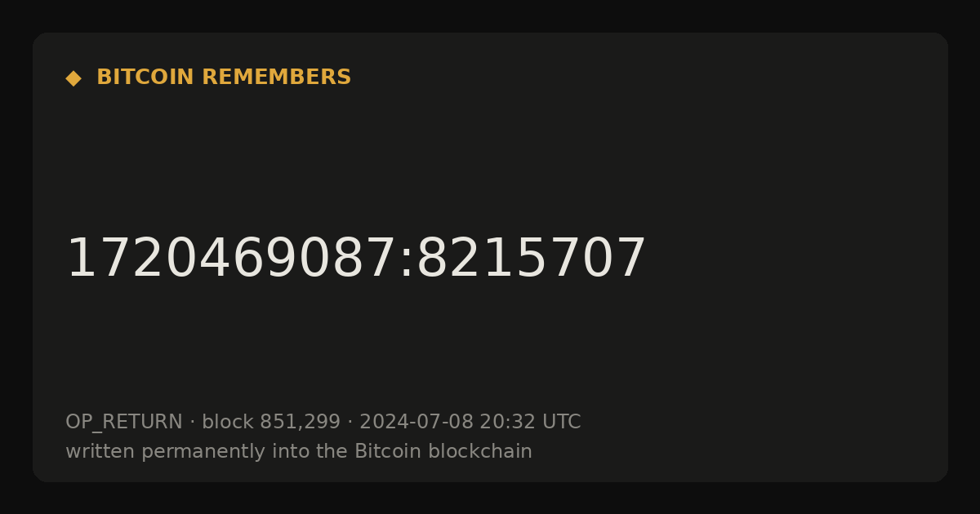Click the 20:32 UTC time
This screenshot has width=980, height=514.
[x=530, y=423]
